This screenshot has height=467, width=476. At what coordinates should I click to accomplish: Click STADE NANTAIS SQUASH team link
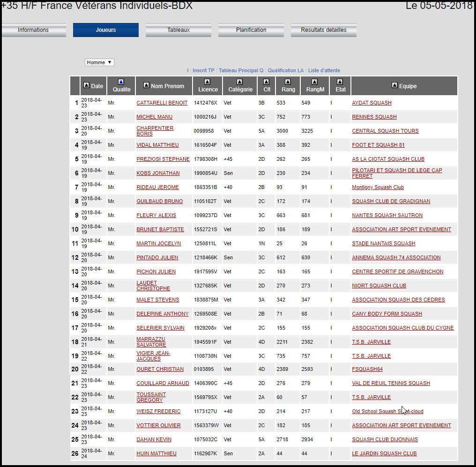pyautogui.click(x=384, y=243)
